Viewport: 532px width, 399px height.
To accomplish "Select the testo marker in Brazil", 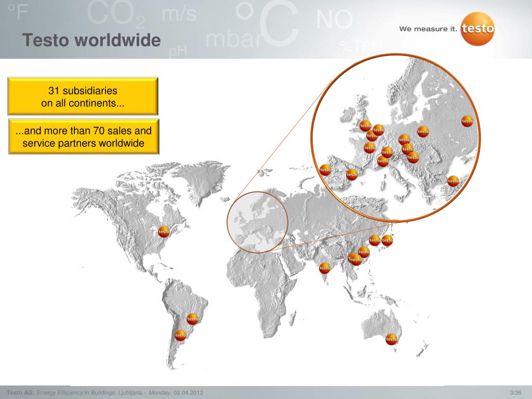I will pos(192,318).
